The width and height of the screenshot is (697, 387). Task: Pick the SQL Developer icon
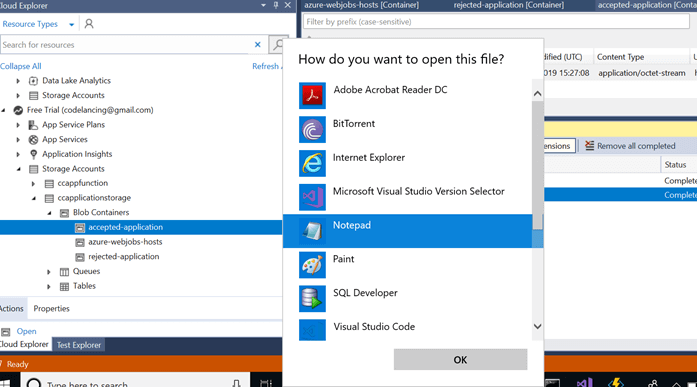[312, 299]
